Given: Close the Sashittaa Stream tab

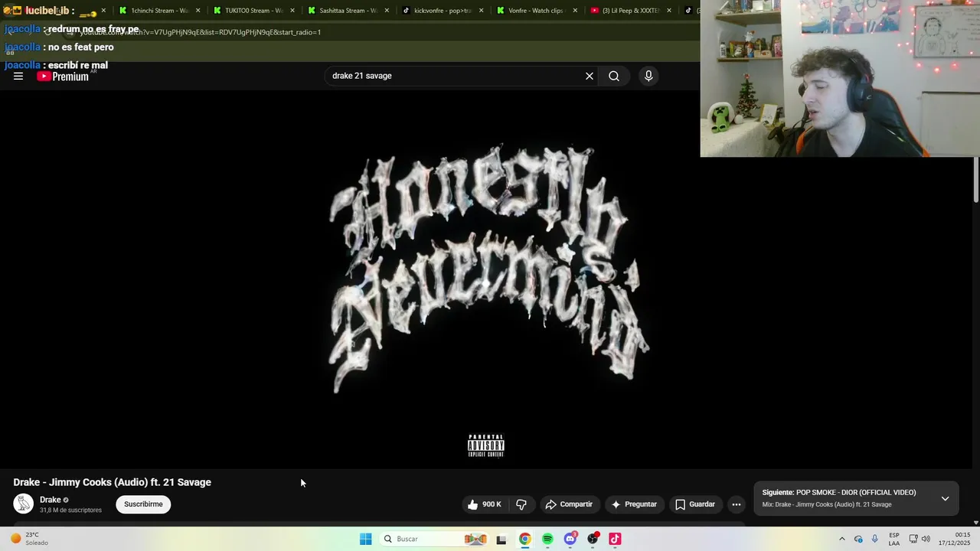Looking at the screenshot, I should (387, 11).
